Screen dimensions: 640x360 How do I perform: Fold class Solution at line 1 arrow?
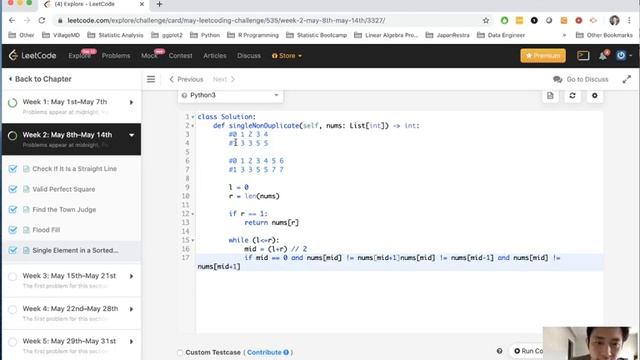click(x=193, y=117)
